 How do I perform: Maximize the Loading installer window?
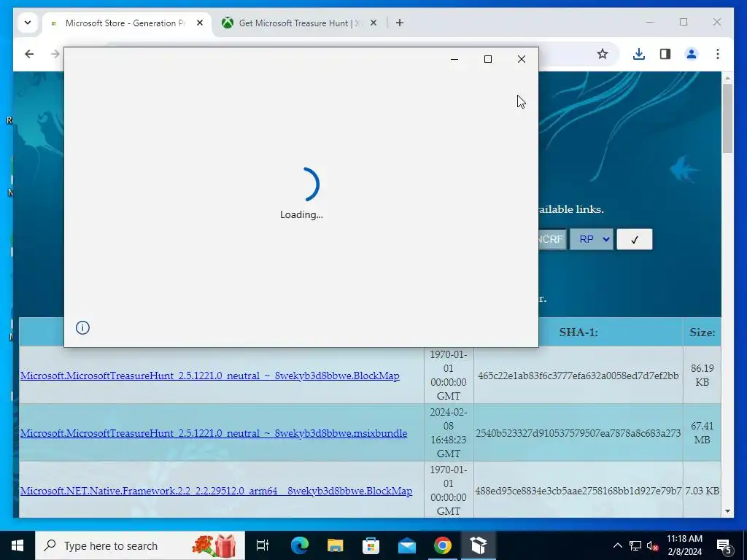pyautogui.click(x=488, y=59)
